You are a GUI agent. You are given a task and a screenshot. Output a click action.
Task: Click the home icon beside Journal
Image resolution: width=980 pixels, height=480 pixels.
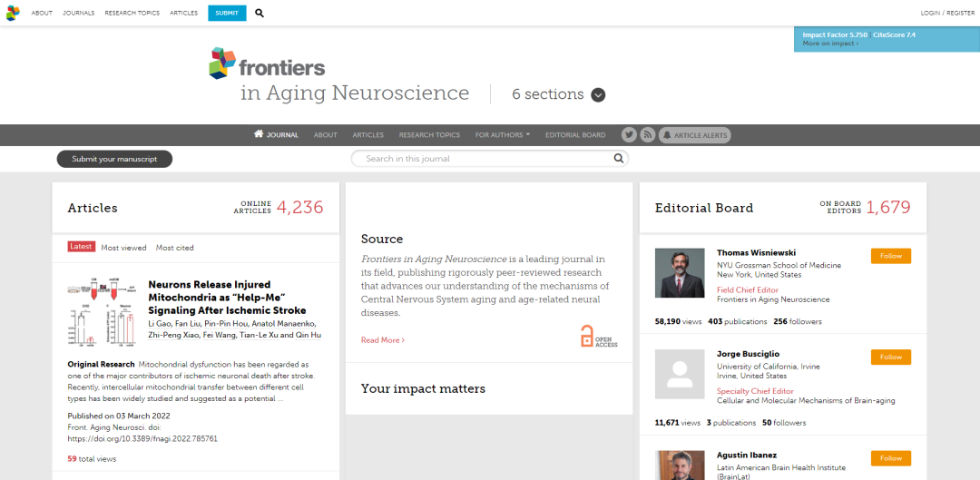(259, 134)
